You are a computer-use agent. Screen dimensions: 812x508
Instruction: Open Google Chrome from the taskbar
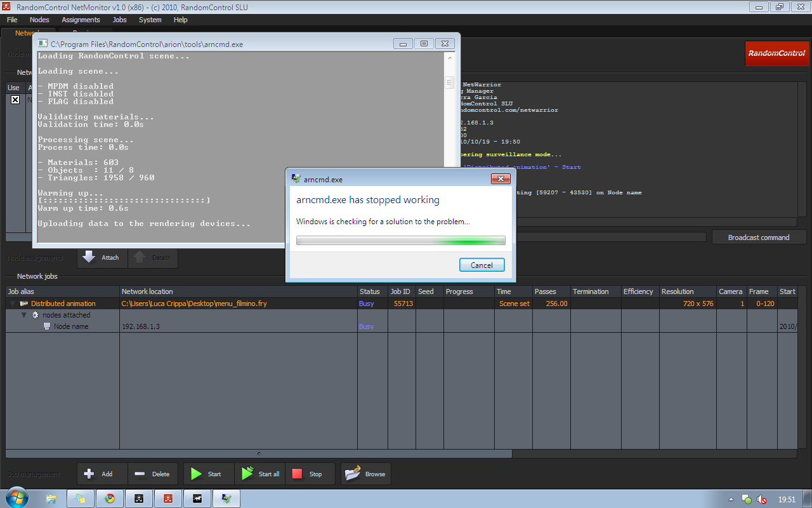[110, 498]
